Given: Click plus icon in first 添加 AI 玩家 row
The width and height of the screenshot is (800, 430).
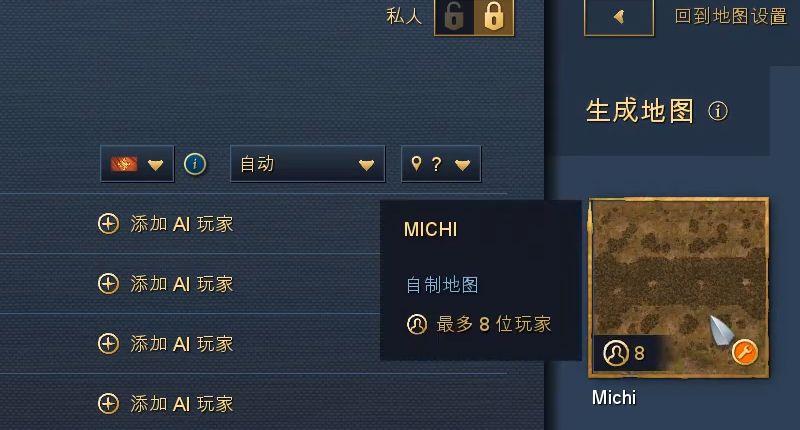Looking at the screenshot, I should coord(108,223).
